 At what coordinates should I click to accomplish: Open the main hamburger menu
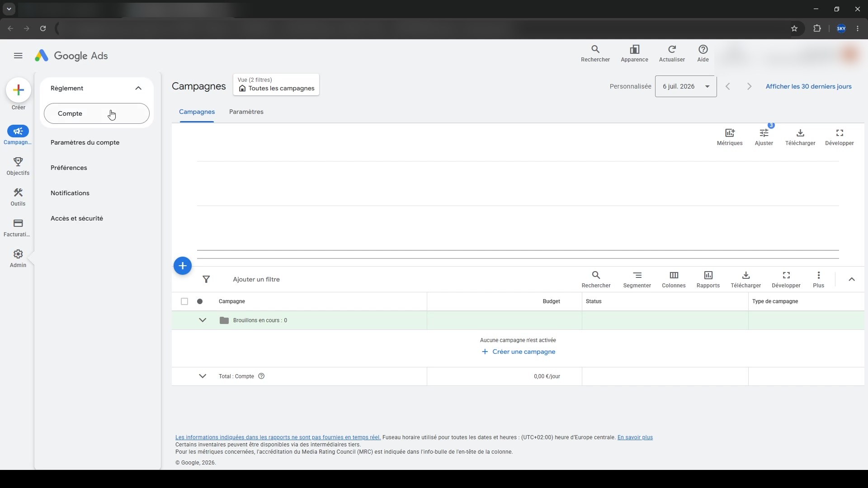(18, 56)
